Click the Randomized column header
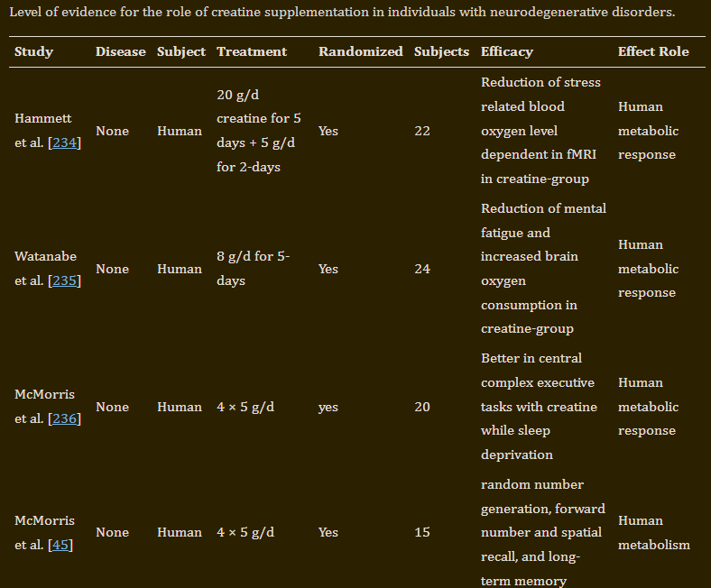Viewport: 711px width, 588px height. coord(361,51)
